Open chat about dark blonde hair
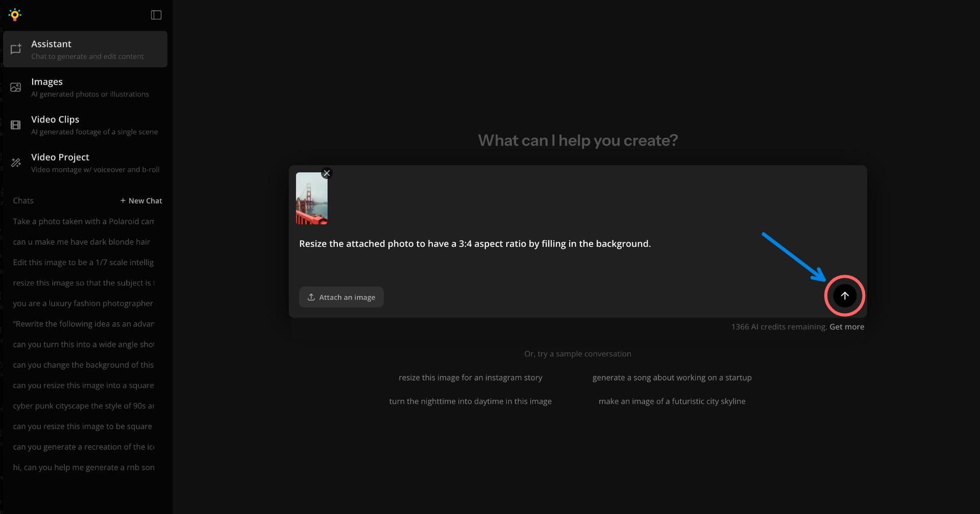The image size is (980, 514). [81, 242]
